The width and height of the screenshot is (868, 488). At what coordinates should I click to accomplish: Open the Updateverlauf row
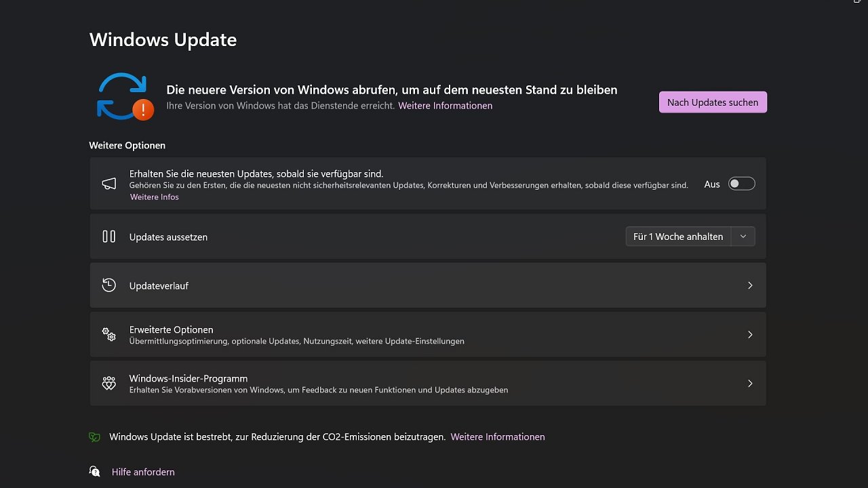pos(428,285)
